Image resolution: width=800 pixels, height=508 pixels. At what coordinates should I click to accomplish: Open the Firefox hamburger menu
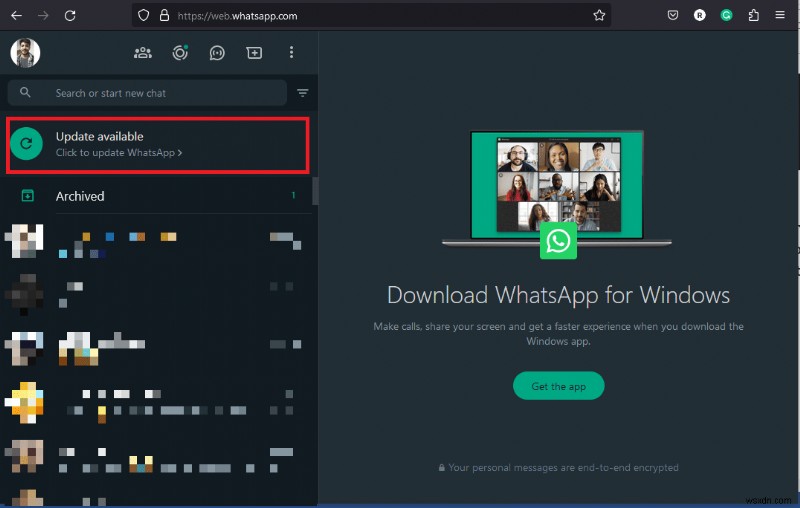(x=780, y=15)
